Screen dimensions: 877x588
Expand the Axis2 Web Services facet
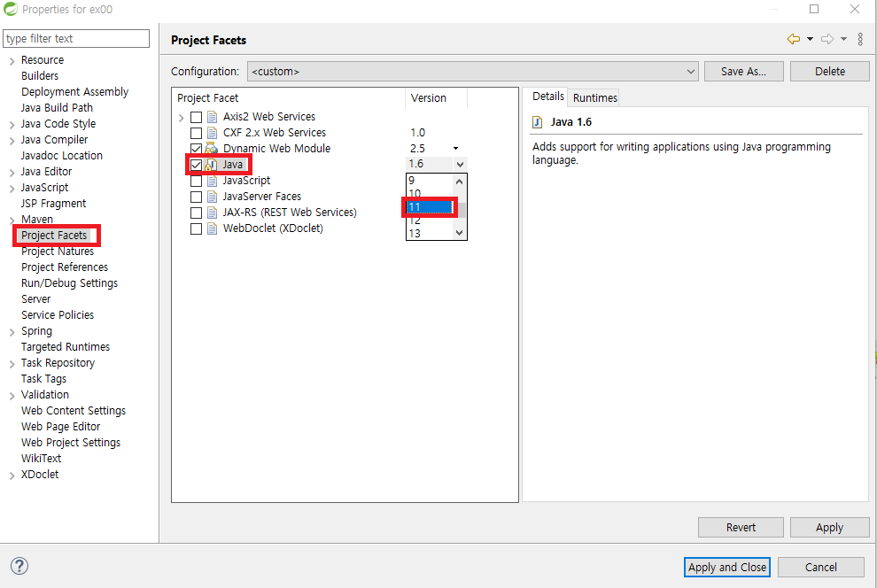182,118
